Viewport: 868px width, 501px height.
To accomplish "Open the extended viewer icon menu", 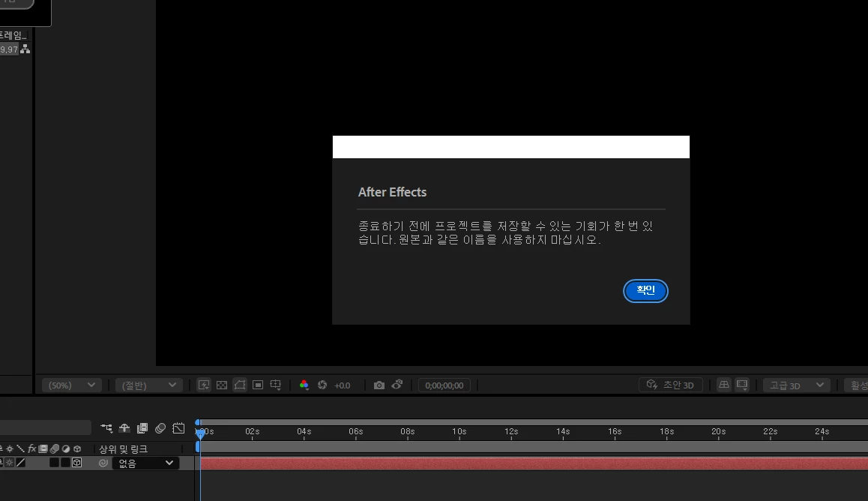I will (x=742, y=385).
